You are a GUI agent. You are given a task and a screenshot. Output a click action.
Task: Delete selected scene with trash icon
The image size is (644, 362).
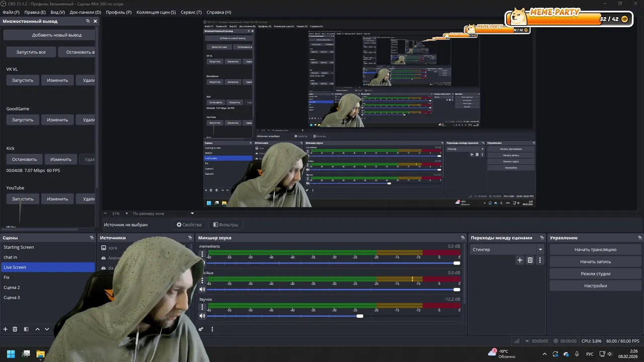point(15,329)
